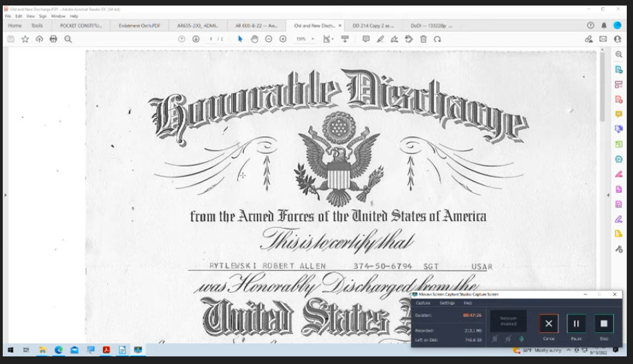Open the Movavi Settings menu

coord(447,303)
